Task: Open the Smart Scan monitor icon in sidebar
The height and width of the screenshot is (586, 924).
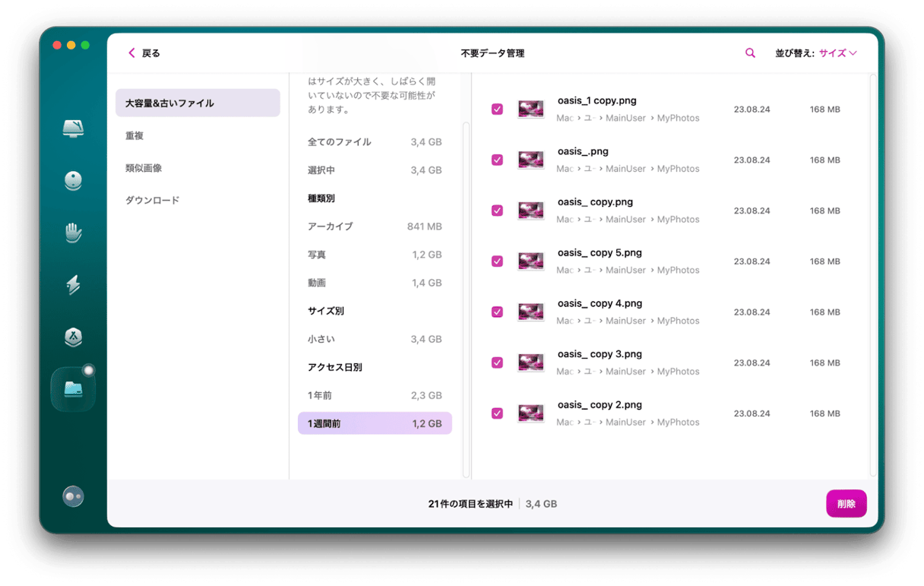Action: [73, 128]
